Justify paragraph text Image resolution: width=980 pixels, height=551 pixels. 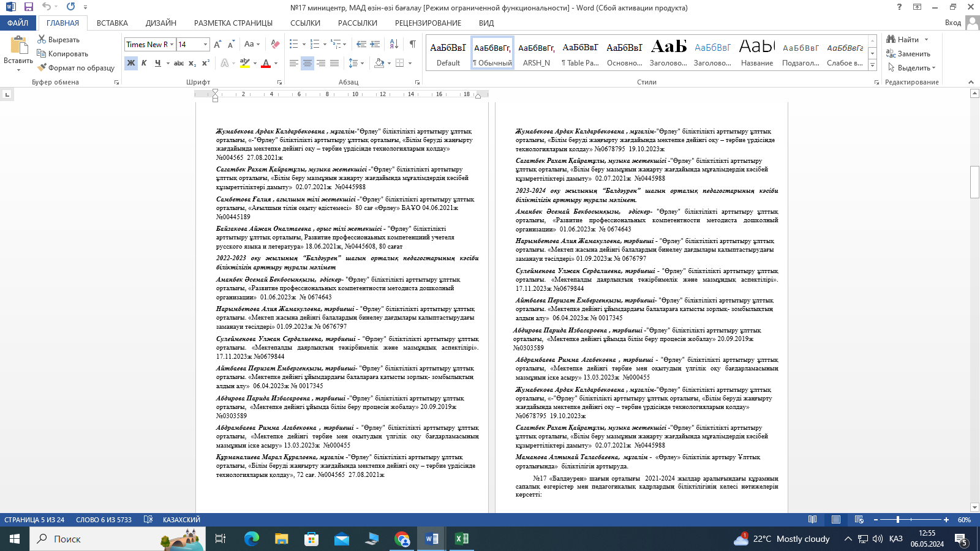334,63
